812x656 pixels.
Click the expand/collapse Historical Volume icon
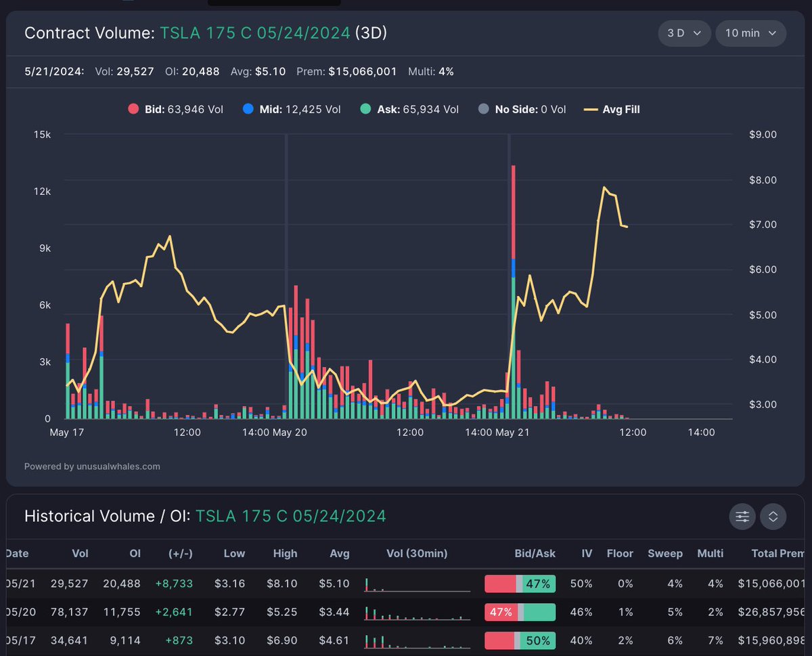coord(773,517)
